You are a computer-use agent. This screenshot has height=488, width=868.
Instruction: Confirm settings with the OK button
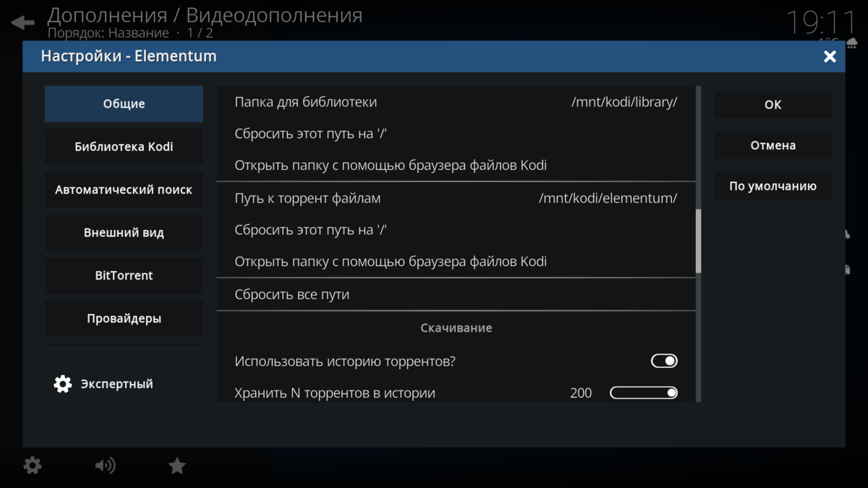coord(773,105)
